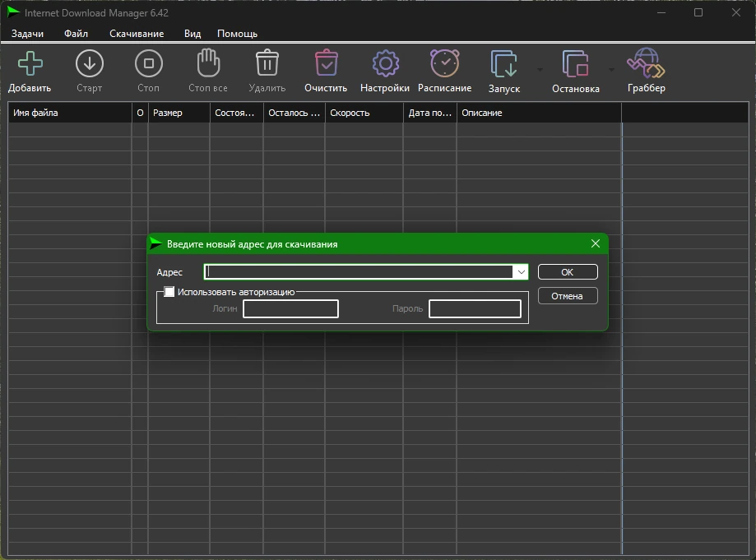
Task: Click the Логин input field
Action: [x=290, y=309]
